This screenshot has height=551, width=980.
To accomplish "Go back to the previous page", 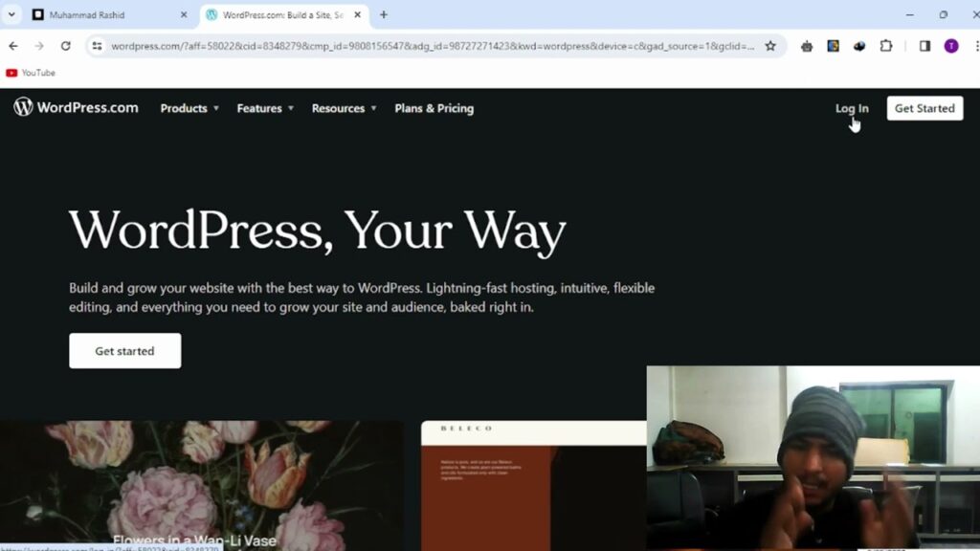I will 13,46.
